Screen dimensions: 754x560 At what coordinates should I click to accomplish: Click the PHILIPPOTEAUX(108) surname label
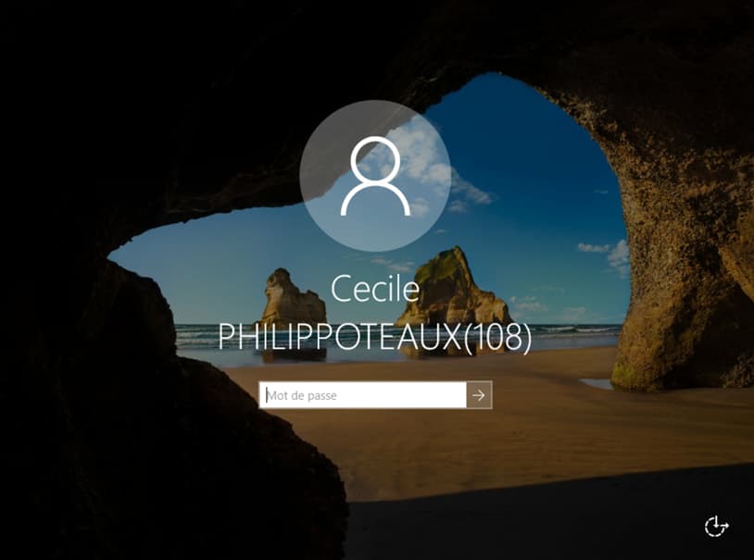375,337
